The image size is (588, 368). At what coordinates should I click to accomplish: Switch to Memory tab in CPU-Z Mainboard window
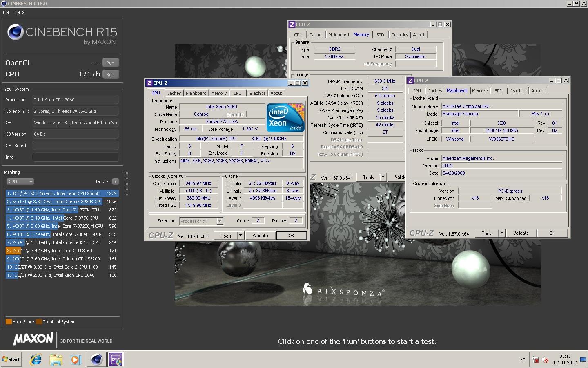point(480,91)
